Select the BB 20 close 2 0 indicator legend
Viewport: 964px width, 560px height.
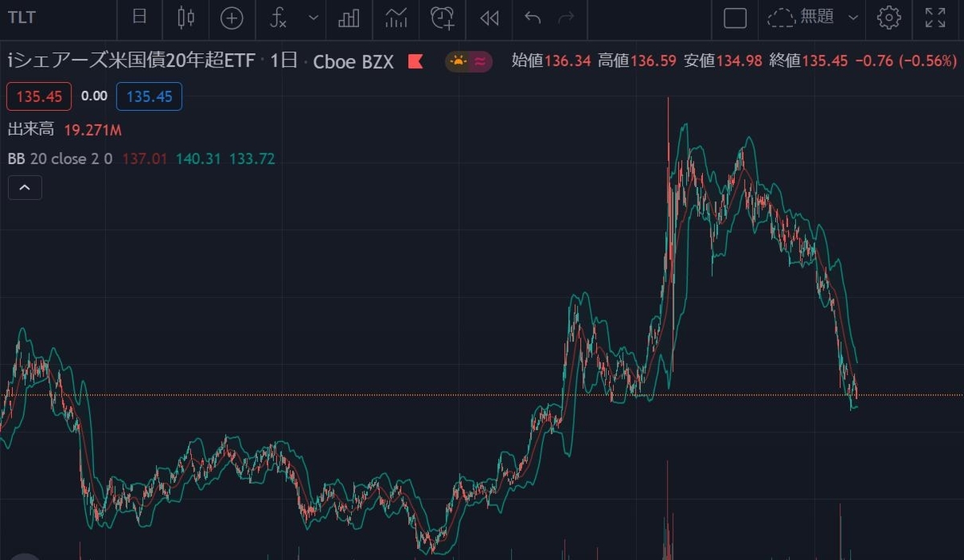(60, 159)
